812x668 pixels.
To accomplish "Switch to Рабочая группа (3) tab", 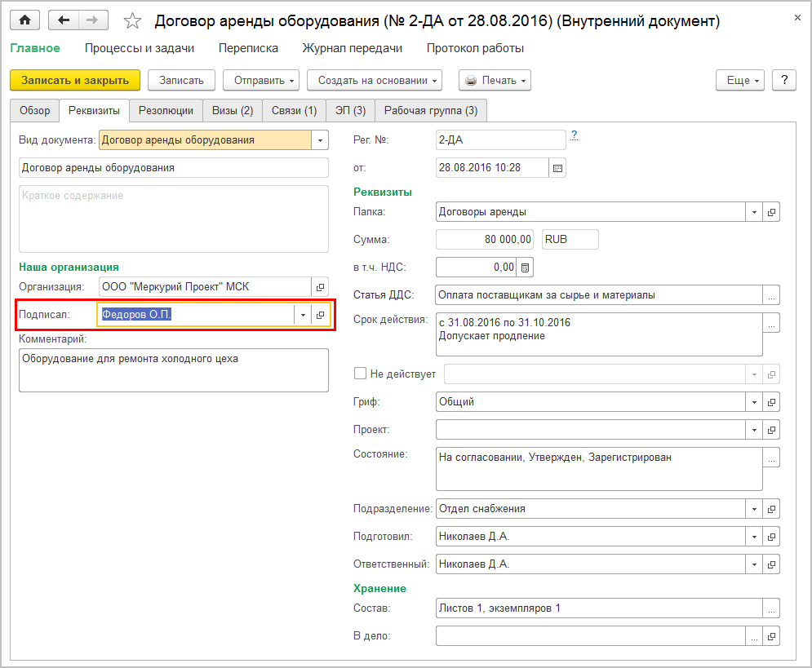I will [431, 111].
